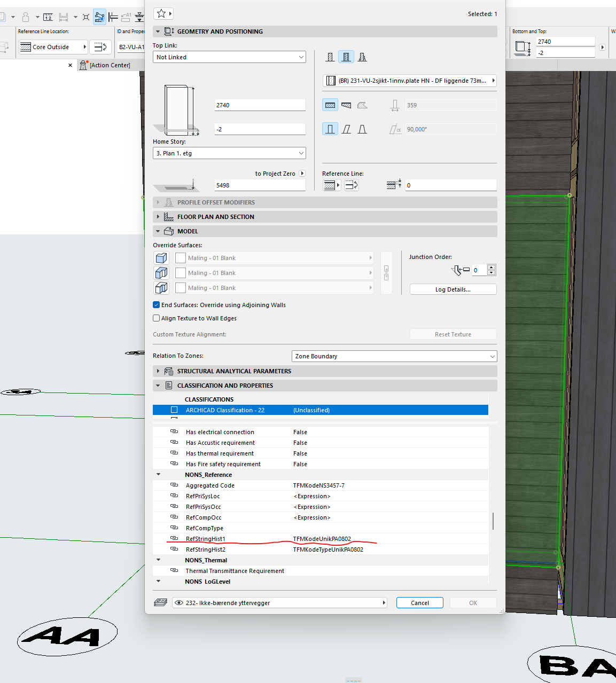Click the Favorites star button

click(x=163, y=14)
